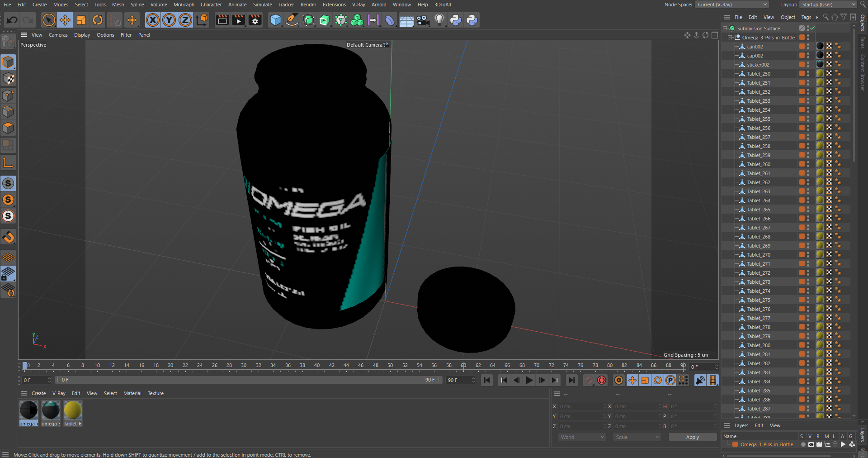Toggle Y axis lock
868x458 pixels.
coord(169,20)
